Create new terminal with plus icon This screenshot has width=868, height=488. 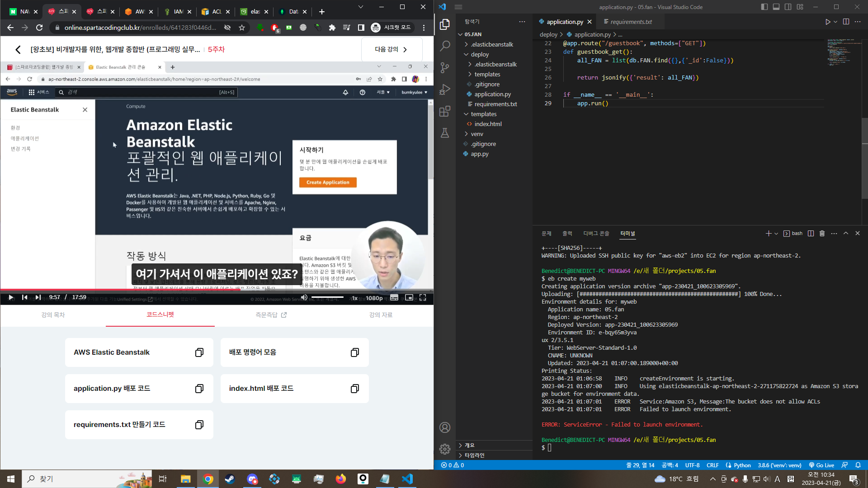click(x=768, y=234)
